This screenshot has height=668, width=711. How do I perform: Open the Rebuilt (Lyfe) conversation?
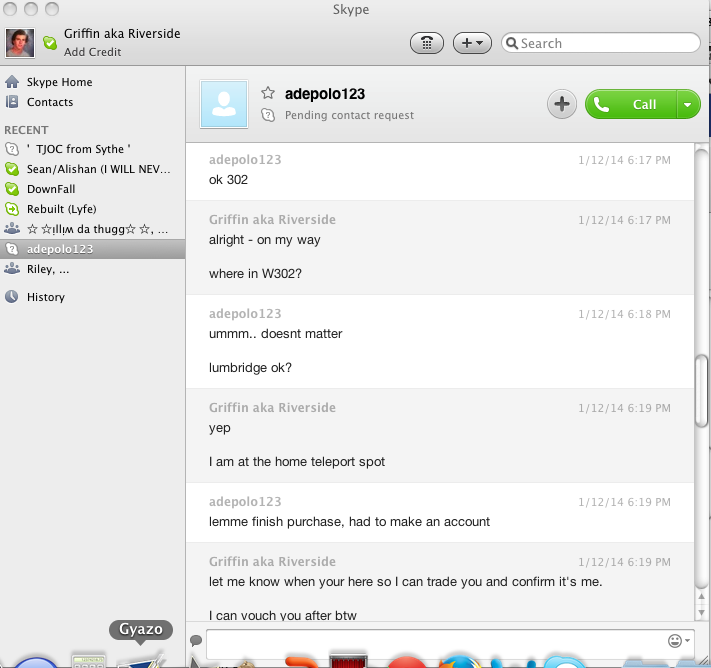(93, 209)
